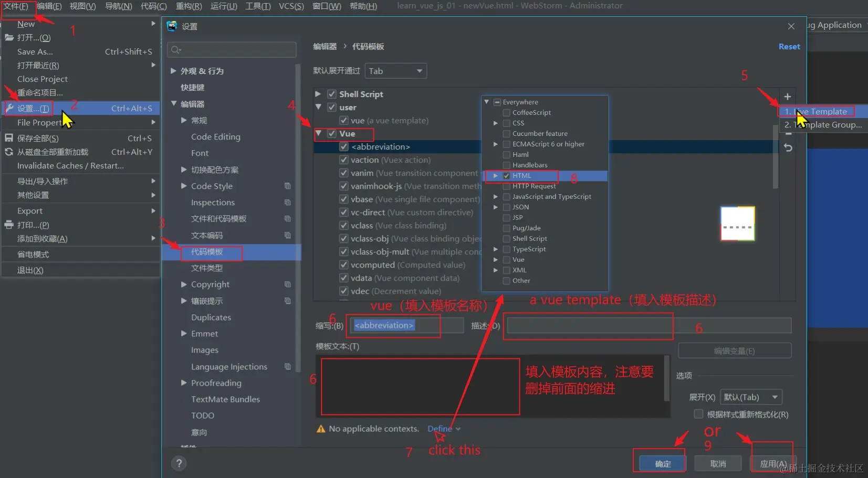Choose Invalidate Caches / Restart menu entry
The width and height of the screenshot is (868, 478).
coord(70,166)
